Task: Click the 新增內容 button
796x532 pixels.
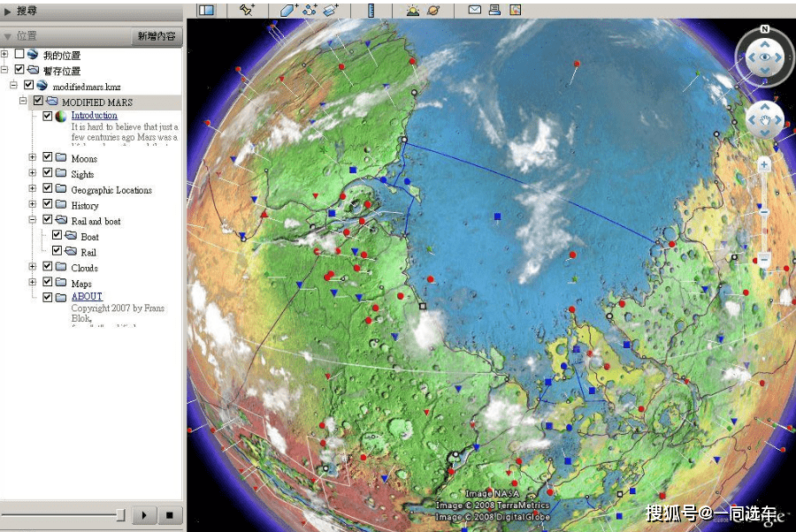Action: (x=157, y=36)
